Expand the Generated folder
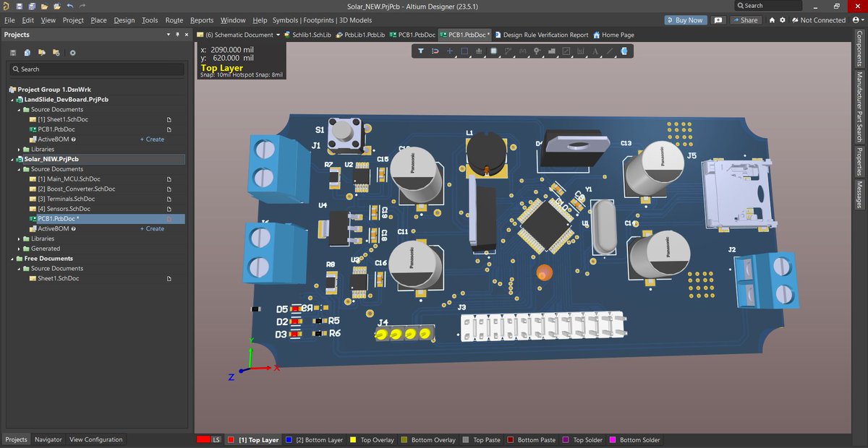The height and width of the screenshot is (448, 868). [20, 249]
